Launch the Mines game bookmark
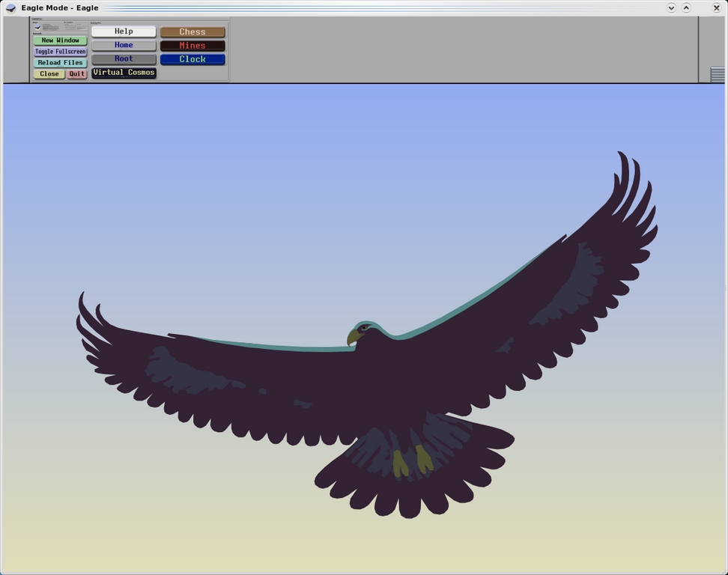The width and height of the screenshot is (728, 575). pyautogui.click(x=192, y=46)
